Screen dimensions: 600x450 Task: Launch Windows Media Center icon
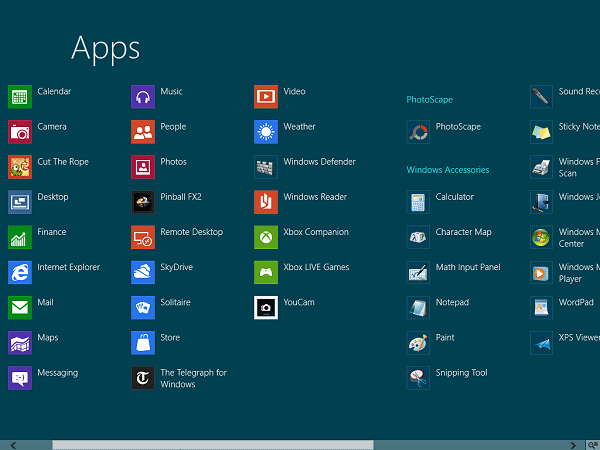[541, 237]
